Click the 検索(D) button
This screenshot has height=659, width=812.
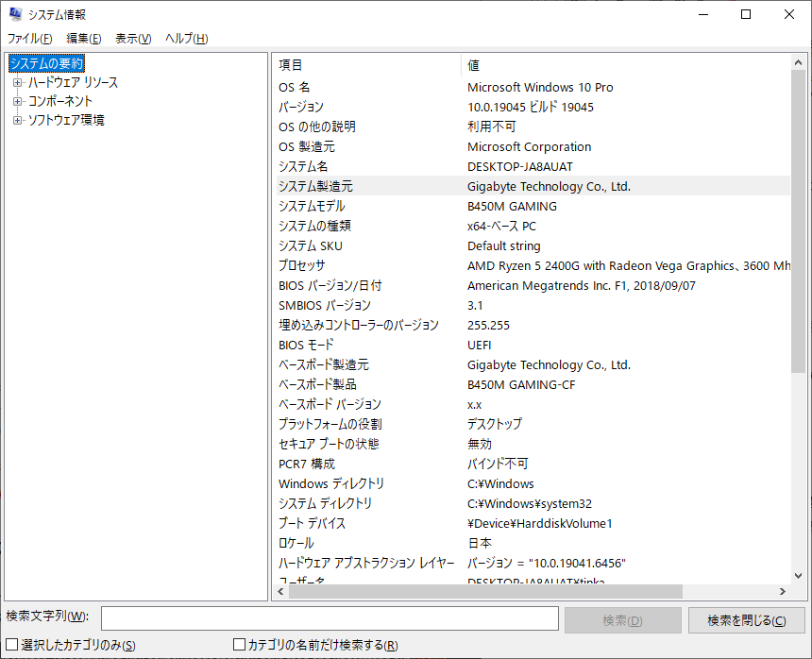(622, 620)
